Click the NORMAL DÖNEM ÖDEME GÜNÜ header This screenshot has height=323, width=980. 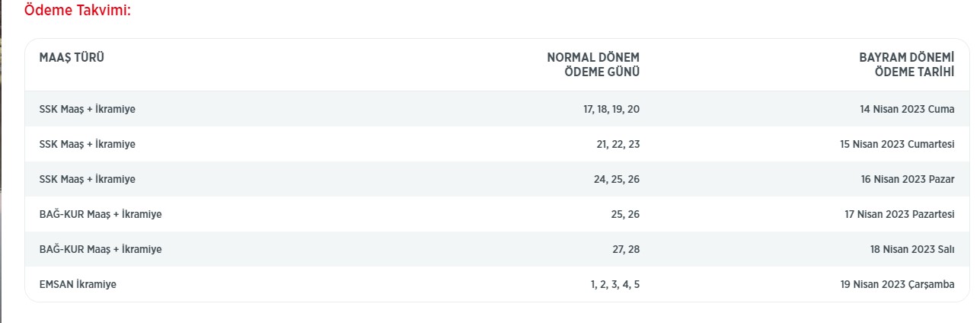tap(593, 65)
